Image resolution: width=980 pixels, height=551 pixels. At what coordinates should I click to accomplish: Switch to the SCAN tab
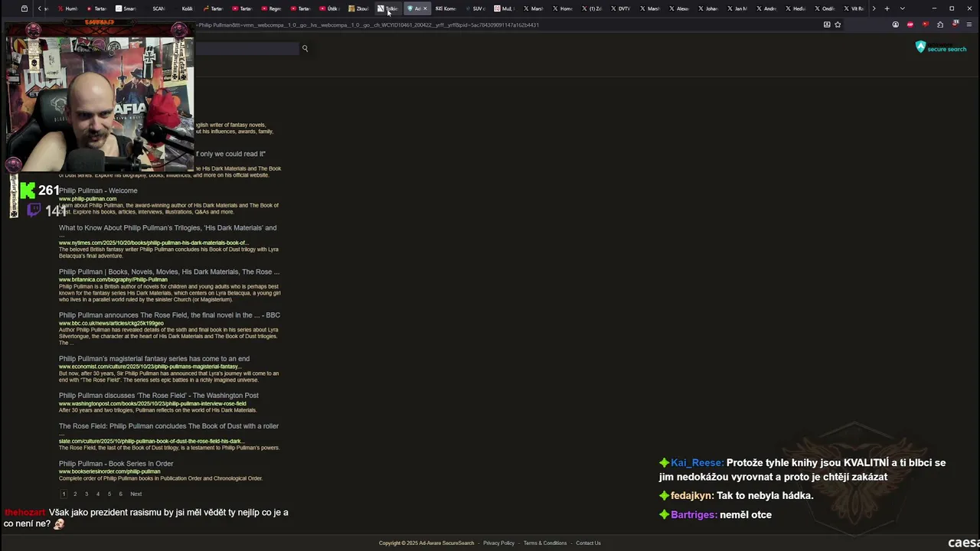[155, 8]
